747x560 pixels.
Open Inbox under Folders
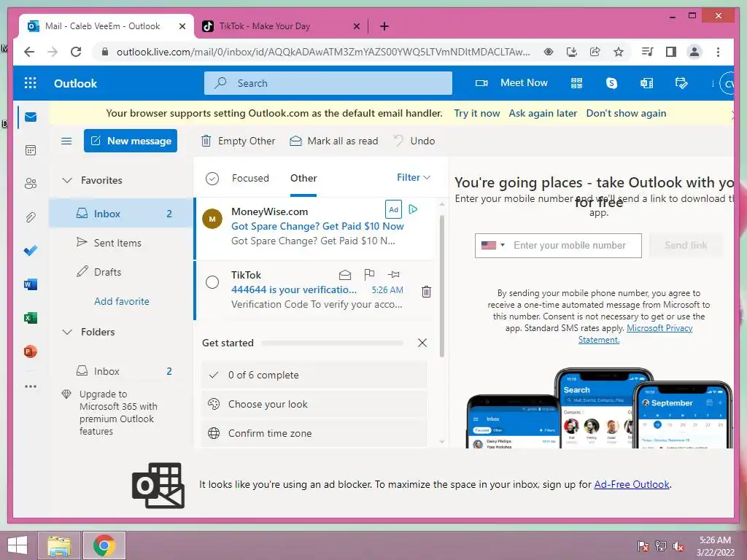[x=121, y=371]
